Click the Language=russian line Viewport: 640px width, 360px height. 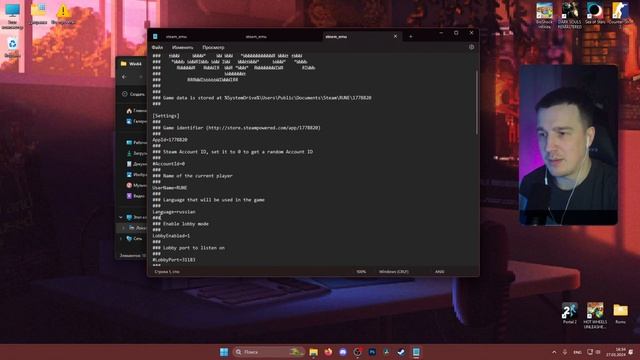(174, 212)
